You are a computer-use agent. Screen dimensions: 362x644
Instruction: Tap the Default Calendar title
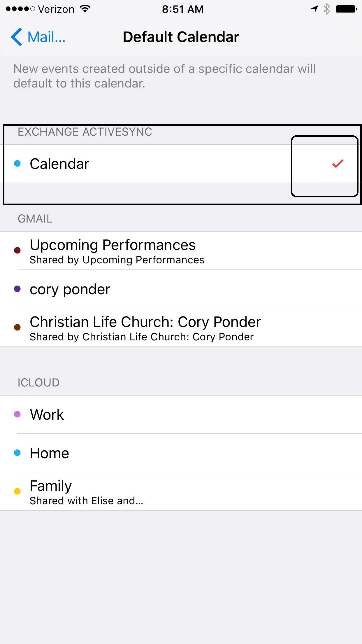(181, 37)
